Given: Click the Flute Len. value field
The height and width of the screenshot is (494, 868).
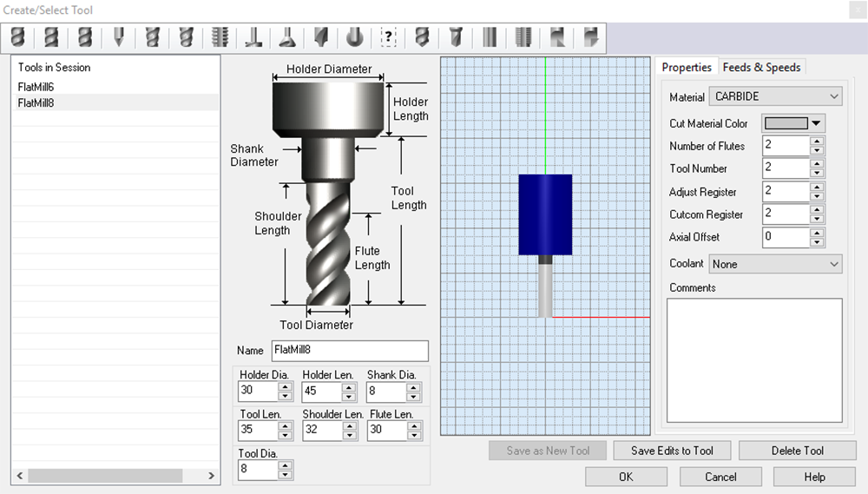Looking at the screenshot, I should click(387, 431).
